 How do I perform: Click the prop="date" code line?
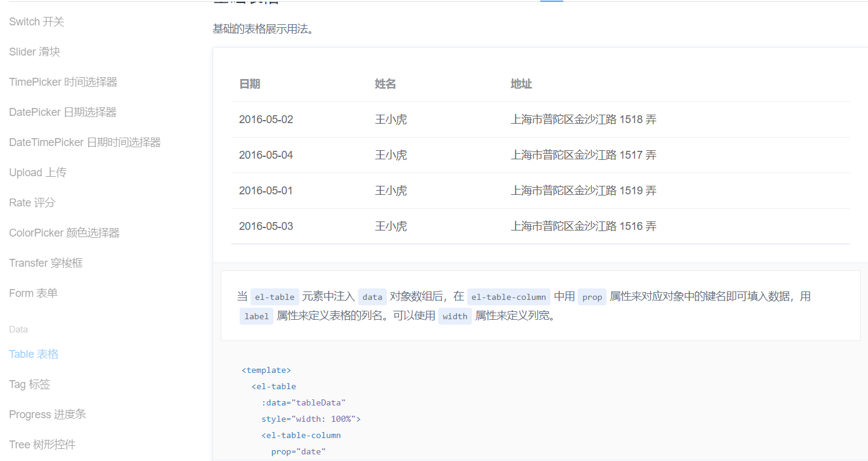pyautogui.click(x=298, y=451)
